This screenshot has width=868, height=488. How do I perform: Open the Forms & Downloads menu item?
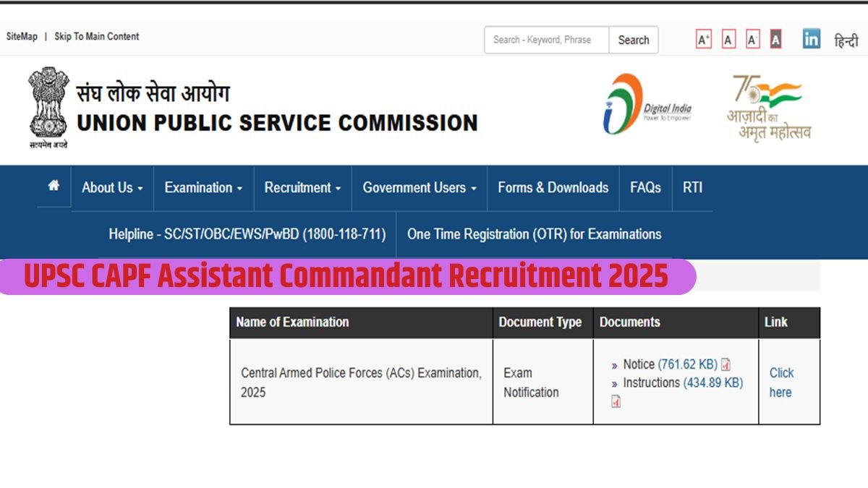[x=553, y=188]
